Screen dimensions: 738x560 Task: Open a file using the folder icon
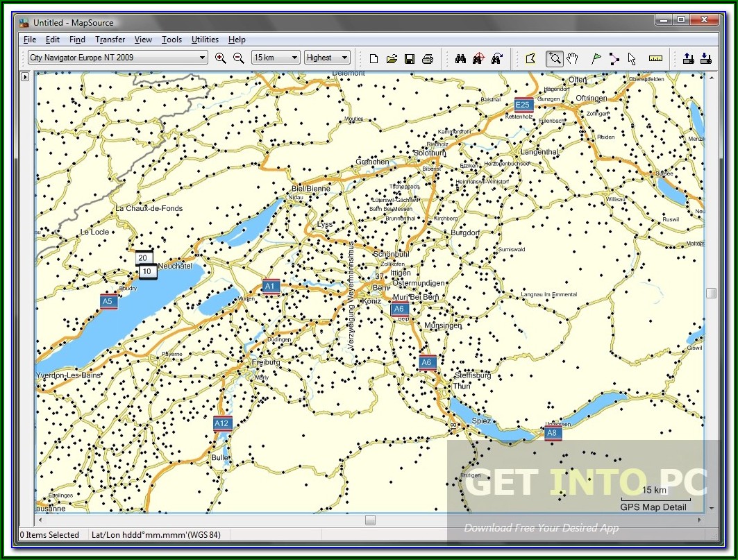[x=392, y=58]
